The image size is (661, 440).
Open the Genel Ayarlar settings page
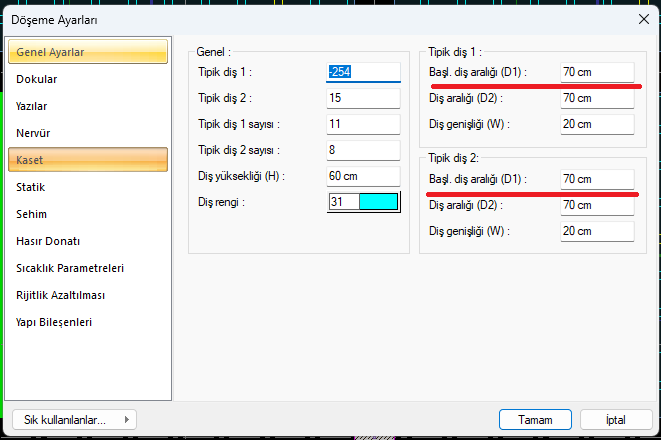85,52
